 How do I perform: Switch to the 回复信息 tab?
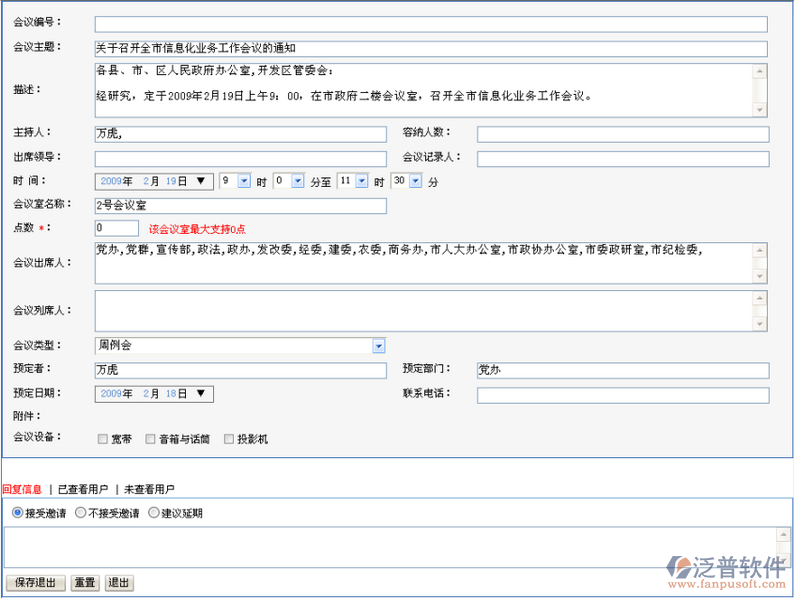point(22,489)
